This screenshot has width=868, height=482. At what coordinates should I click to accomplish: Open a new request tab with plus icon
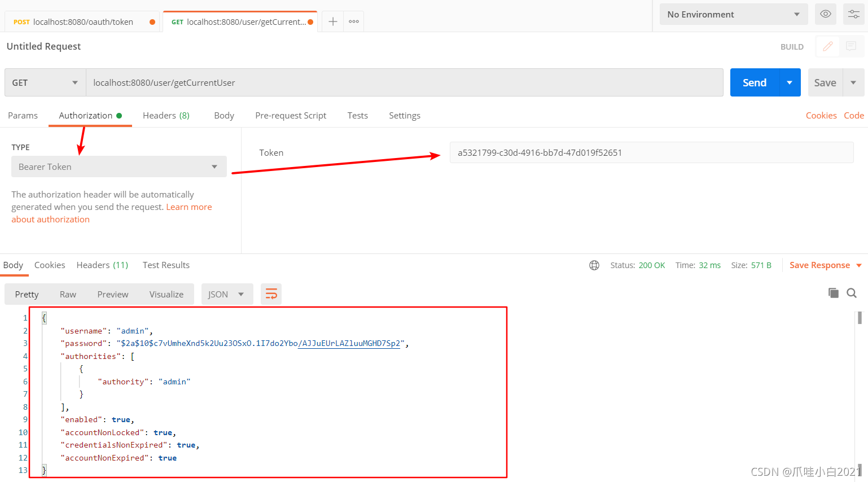coord(333,21)
